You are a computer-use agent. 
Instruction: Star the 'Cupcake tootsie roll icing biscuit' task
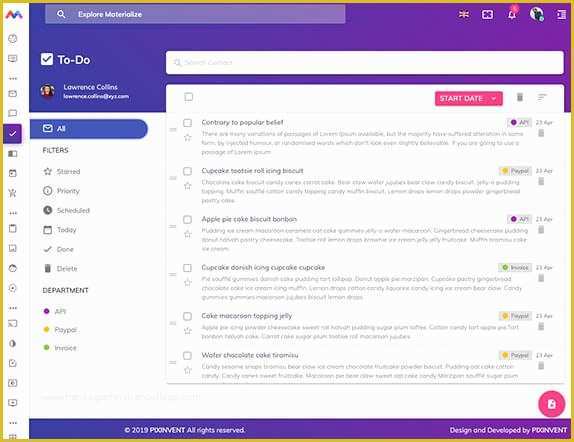tap(188, 186)
